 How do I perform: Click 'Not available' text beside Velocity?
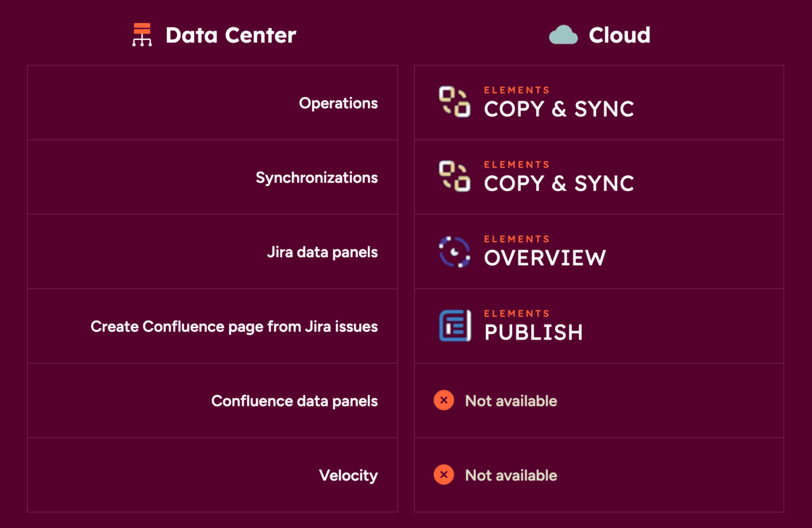coord(511,475)
